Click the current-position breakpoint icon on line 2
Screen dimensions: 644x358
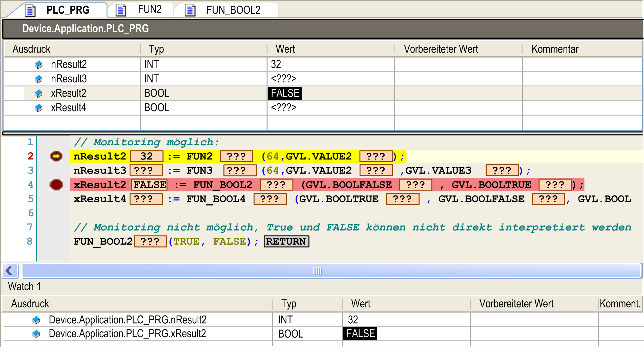[x=56, y=156]
